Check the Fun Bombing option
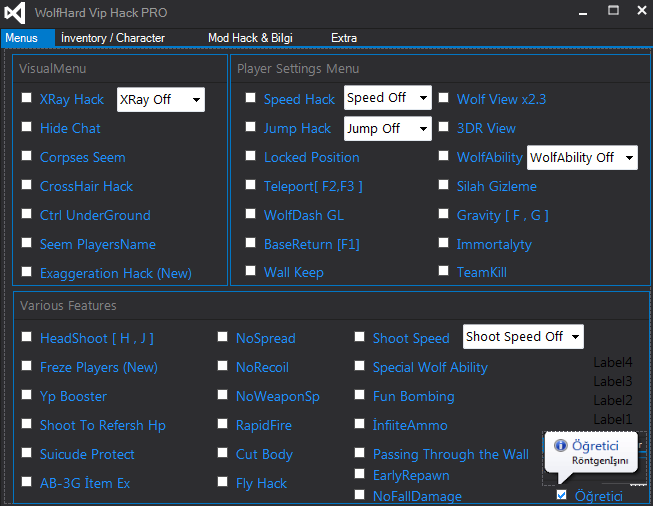The width and height of the screenshot is (653, 506). 359,395
